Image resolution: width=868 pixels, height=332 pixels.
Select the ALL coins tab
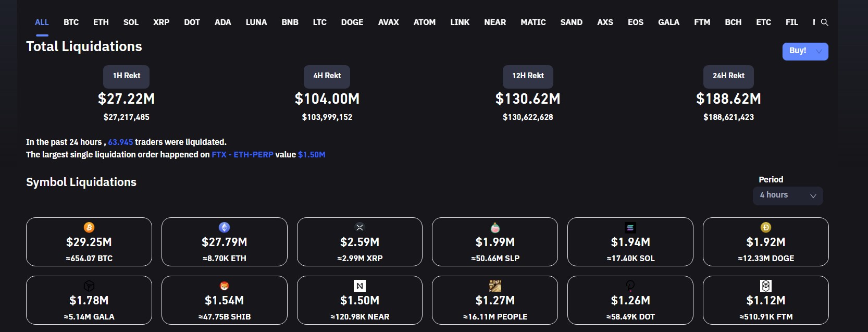[42, 22]
